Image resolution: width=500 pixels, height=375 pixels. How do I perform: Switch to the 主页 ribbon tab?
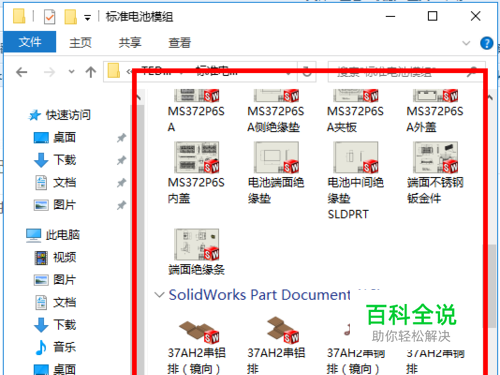[x=80, y=43]
